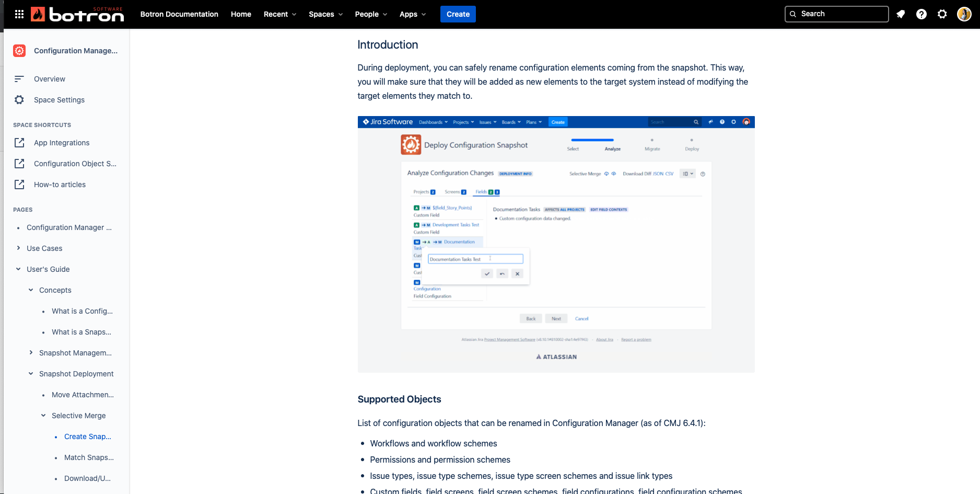This screenshot has height=494, width=980.
Task: Open the 'Download/U...' page
Action: point(87,478)
